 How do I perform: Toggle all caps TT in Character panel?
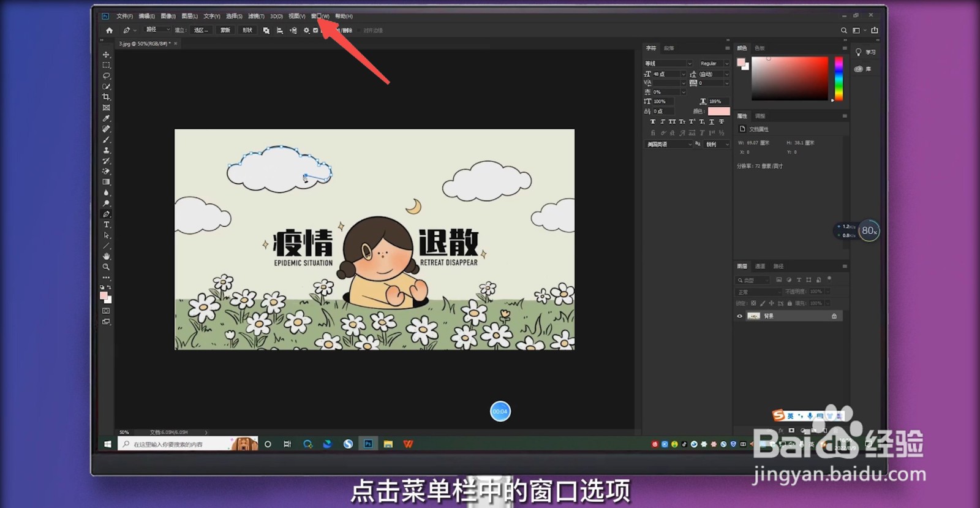click(672, 122)
